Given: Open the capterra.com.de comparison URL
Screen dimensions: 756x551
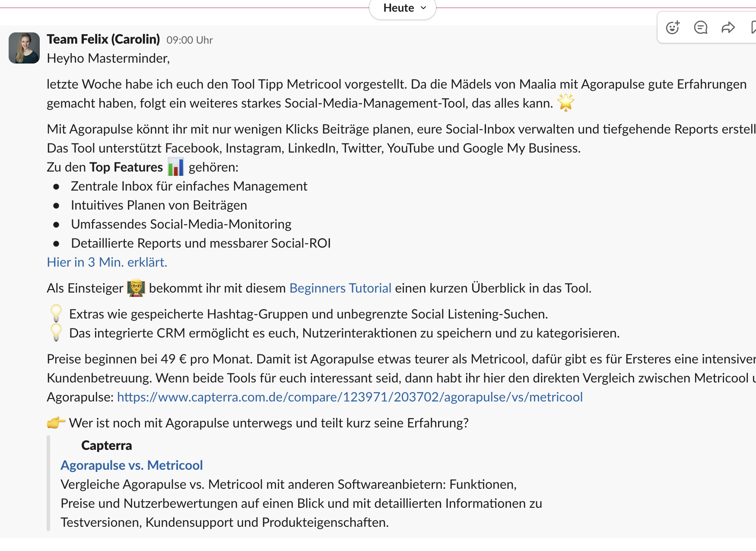Looking at the screenshot, I should 350,397.
